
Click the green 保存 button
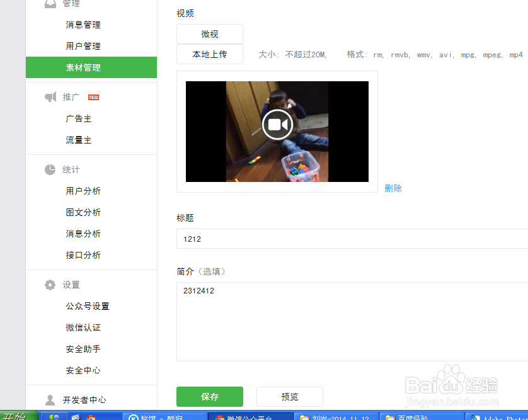210,397
